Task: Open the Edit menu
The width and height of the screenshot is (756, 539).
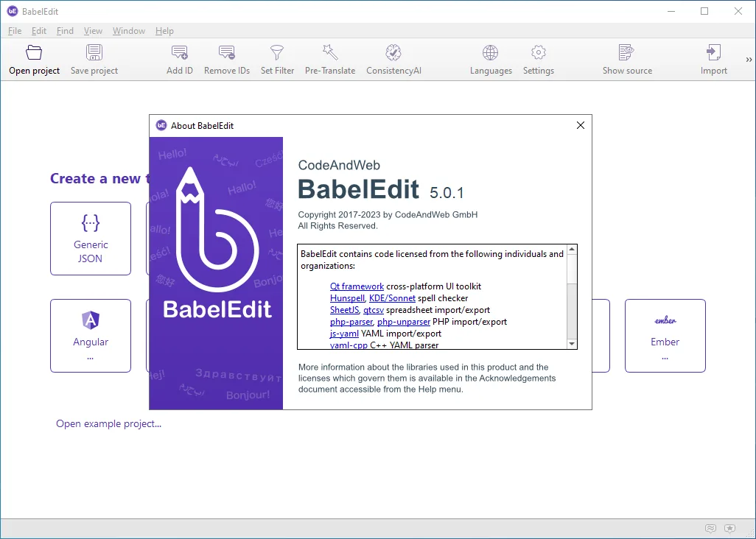Action: pyautogui.click(x=39, y=31)
